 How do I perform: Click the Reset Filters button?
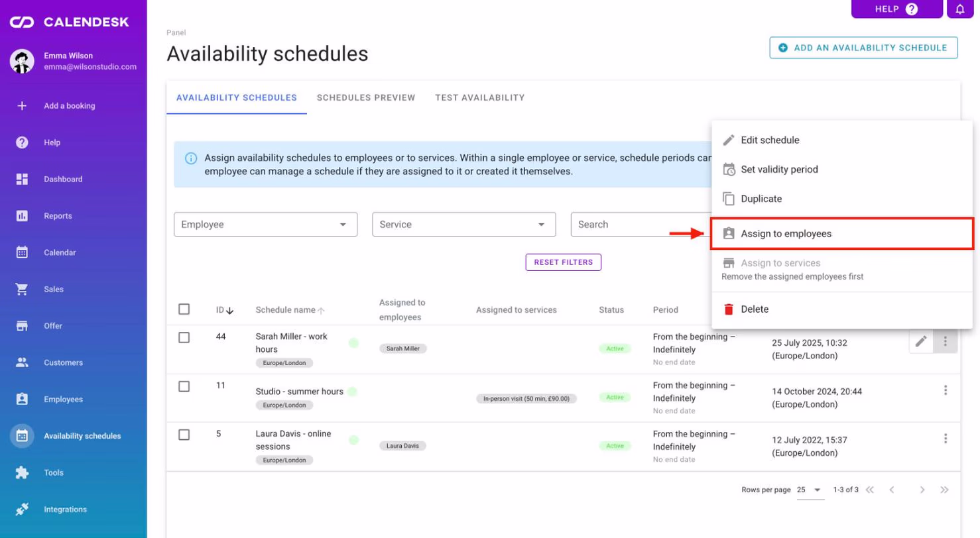point(564,262)
